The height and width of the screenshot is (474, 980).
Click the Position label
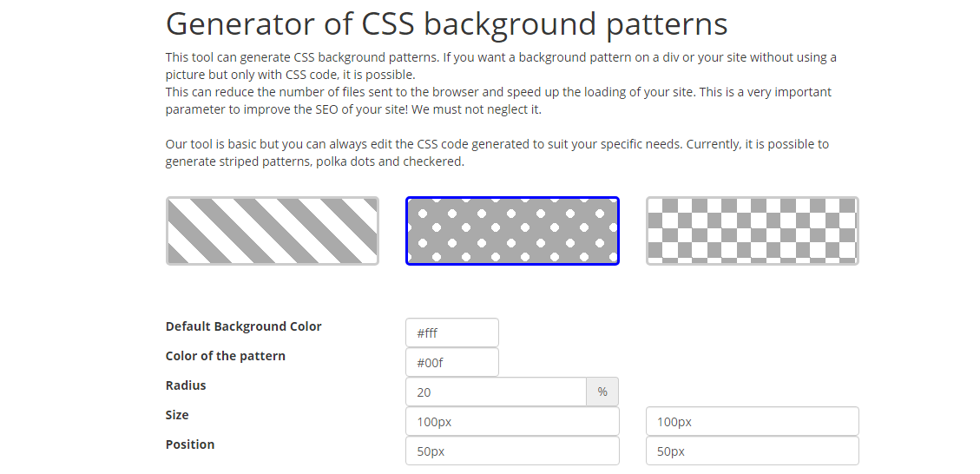[190, 444]
